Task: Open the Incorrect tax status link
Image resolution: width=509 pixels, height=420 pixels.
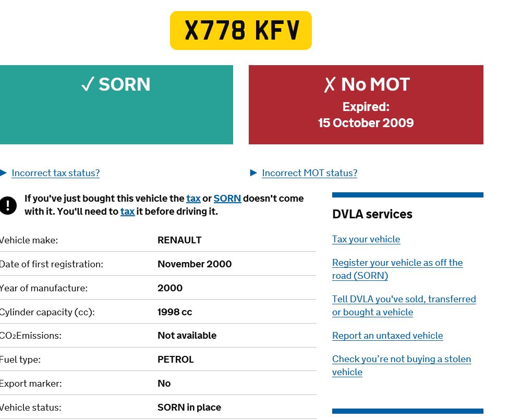Action: [55, 173]
